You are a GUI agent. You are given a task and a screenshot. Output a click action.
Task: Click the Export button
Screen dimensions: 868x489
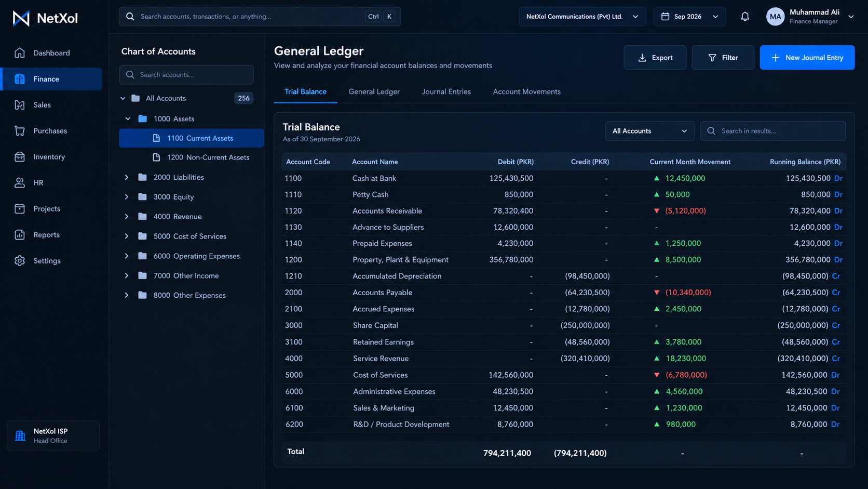point(655,58)
